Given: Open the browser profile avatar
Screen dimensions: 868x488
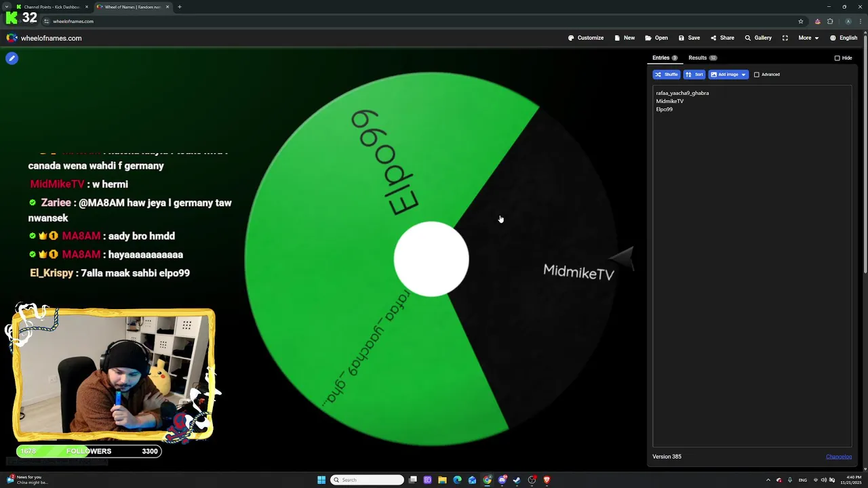Looking at the screenshot, I should (x=848, y=21).
